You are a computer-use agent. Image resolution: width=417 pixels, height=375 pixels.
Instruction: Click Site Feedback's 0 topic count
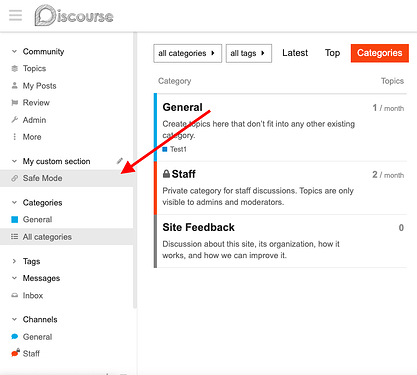(401, 228)
